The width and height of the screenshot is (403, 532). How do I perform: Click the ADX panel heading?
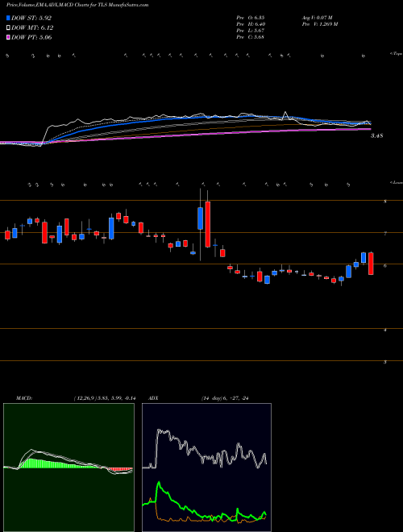155,398
